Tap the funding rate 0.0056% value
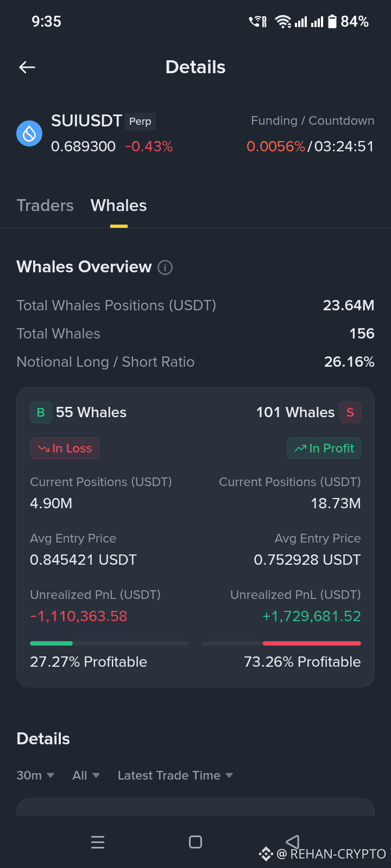391x868 pixels. (x=276, y=146)
